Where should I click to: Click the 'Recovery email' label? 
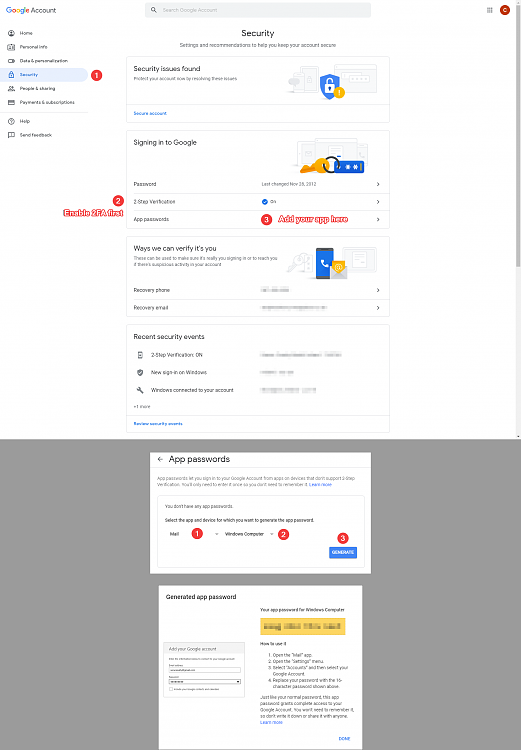coord(151,308)
